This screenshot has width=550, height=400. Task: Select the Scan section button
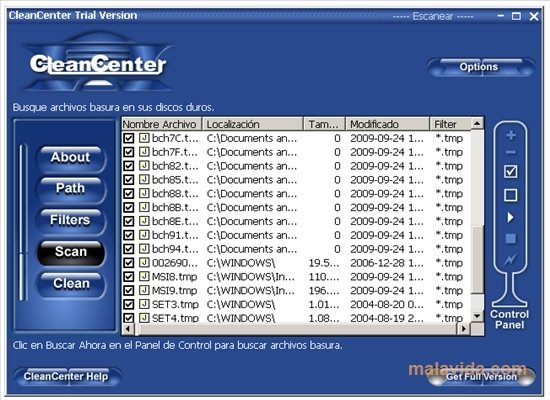coord(71,253)
